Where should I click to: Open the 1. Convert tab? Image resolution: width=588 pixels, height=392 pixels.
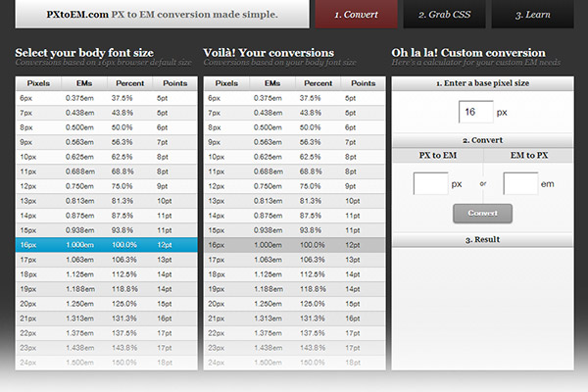(x=357, y=15)
